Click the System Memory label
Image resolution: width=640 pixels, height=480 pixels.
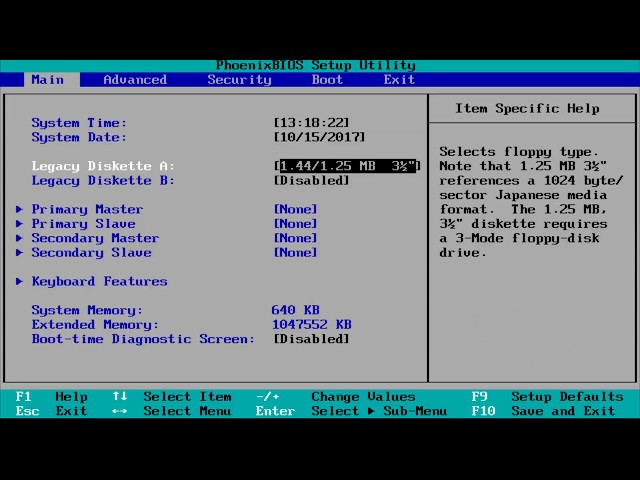[x=87, y=310]
